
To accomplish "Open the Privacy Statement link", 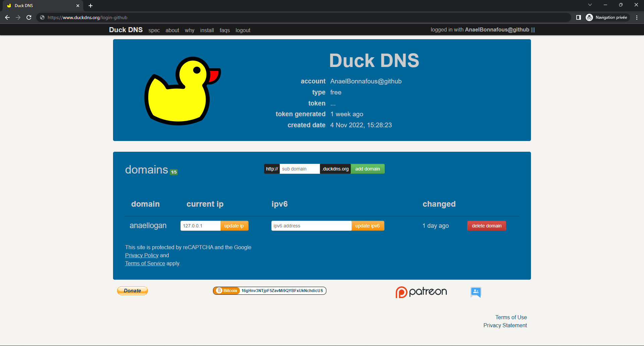I will (x=505, y=325).
